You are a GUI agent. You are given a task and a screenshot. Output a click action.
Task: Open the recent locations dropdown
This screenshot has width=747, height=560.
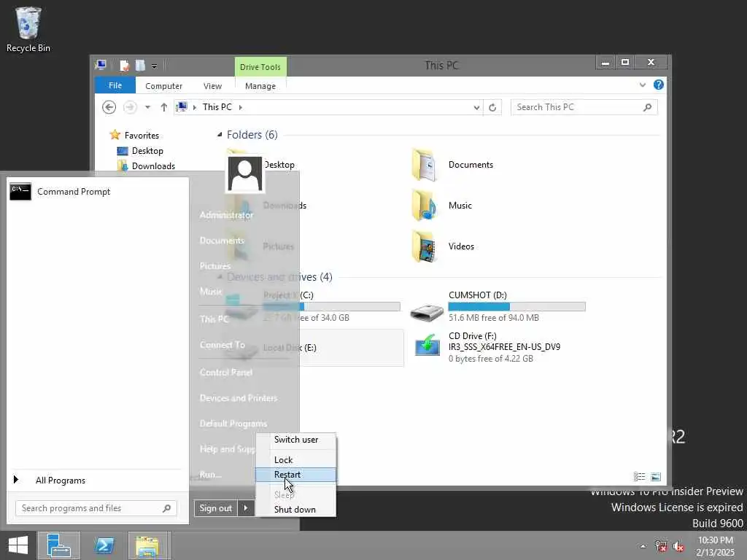tap(147, 107)
